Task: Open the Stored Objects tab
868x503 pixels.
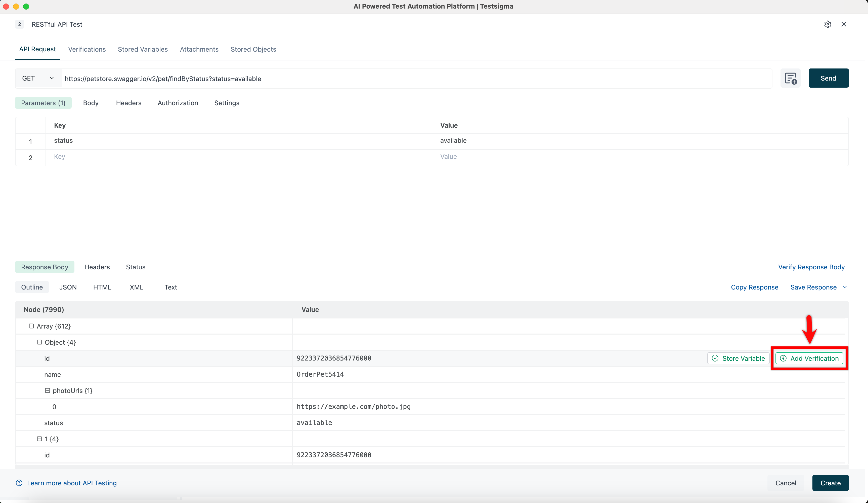Action: click(x=253, y=49)
